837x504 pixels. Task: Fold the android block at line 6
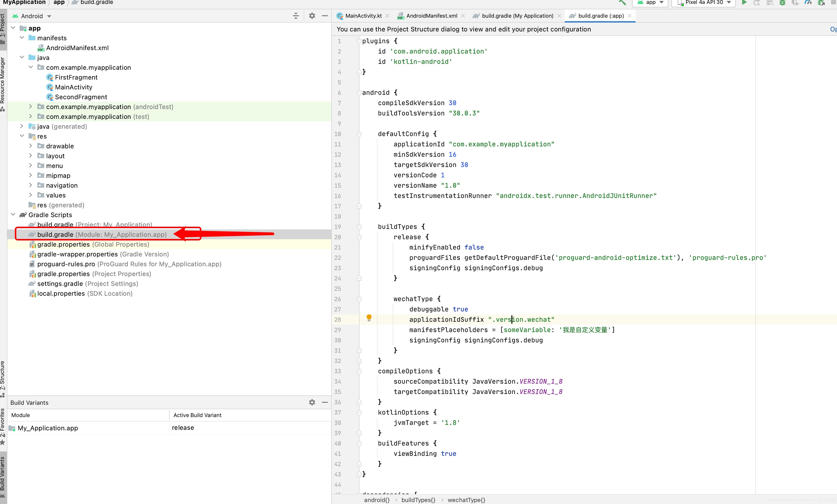coord(359,93)
